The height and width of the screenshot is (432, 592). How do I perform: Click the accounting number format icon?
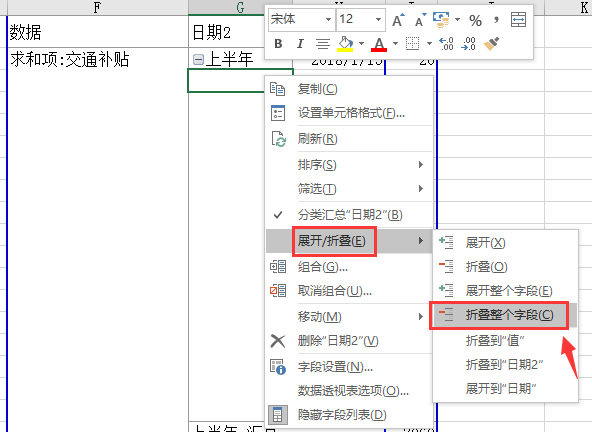click(x=441, y=20)
